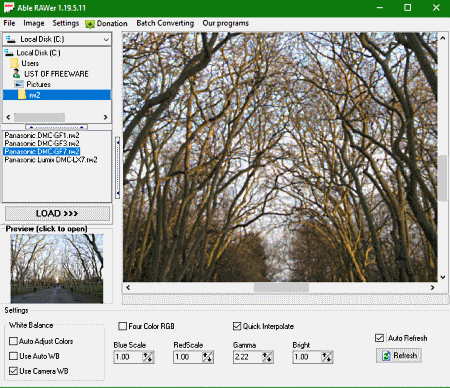
Task: Select the rw2 folder in tree
Action: (x=35, y=95)
